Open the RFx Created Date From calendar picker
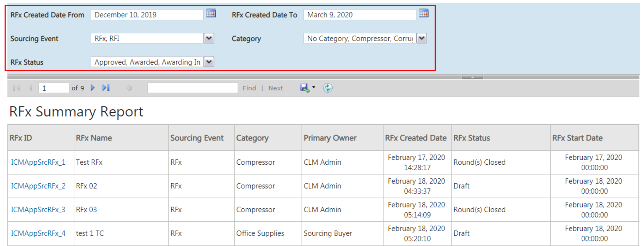Viewport: 644px width, 246px height. click(211, 14)
